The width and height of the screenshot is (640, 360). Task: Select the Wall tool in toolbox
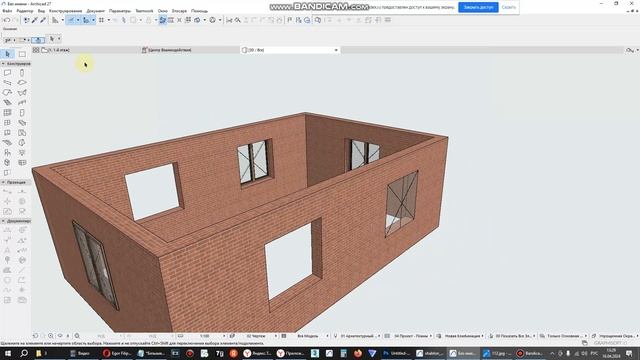(7, 73)
